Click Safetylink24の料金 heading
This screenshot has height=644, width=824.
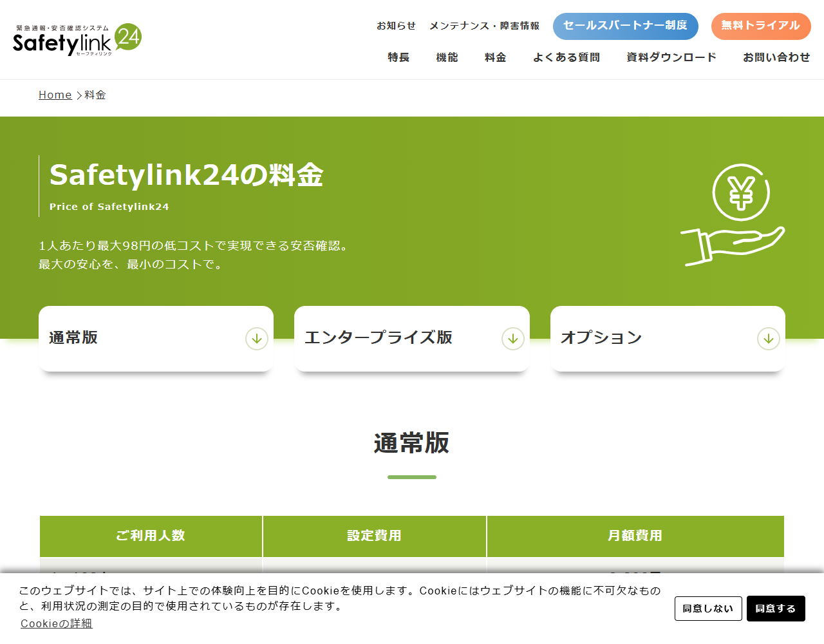[187, 175]
